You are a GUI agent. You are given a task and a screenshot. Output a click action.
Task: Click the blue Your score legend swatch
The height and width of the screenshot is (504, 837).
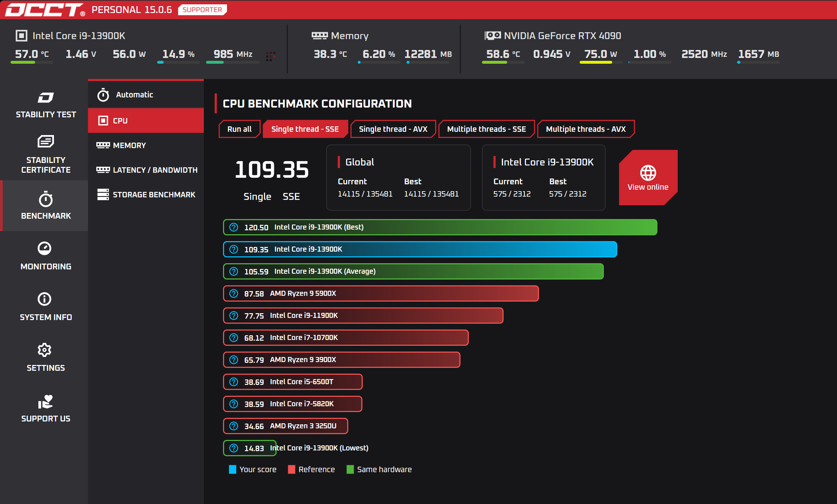coord(232,470)
